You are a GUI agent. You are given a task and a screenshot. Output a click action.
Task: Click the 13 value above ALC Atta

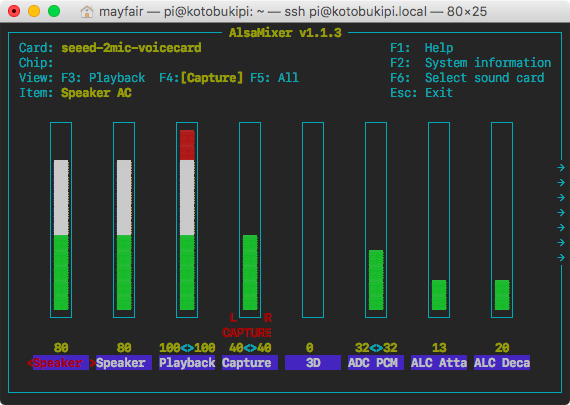click(x=439, y=348)
